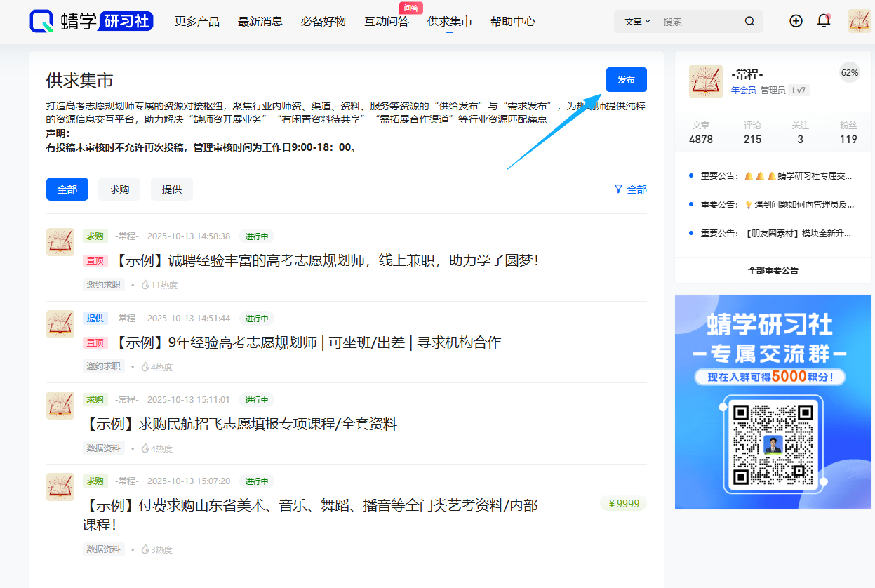Select the 全部 filter button
Image resolution: width=875 pixels, height=588 pixels.
(67, 189)
